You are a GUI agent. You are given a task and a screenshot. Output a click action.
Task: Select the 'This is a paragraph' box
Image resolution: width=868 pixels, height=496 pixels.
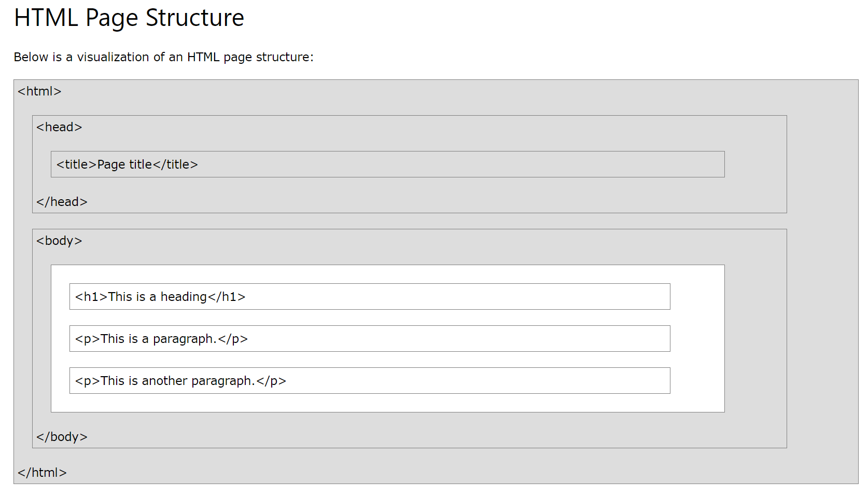tap(370, 339)
